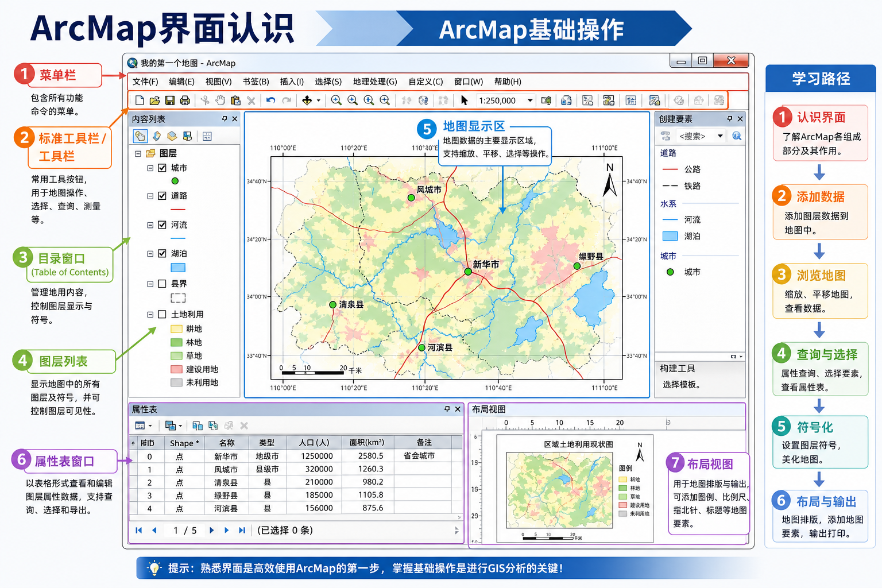Open the 文件(F) menu

(145, 82)
